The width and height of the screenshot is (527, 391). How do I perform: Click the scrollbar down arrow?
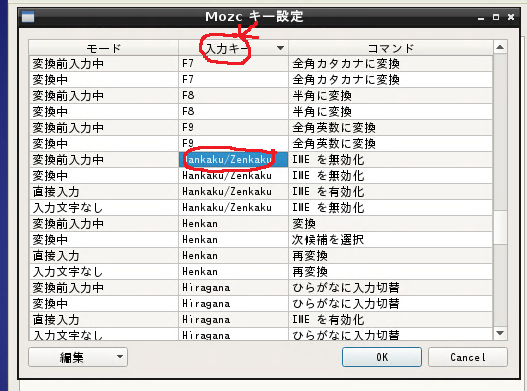(x=500, y=333)
